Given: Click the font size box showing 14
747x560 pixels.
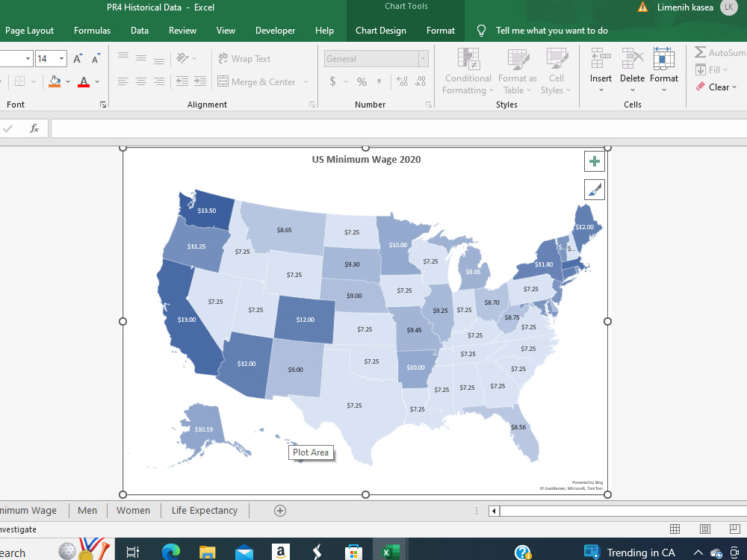Looking at the screenshot, I should [x=46, y=58].
